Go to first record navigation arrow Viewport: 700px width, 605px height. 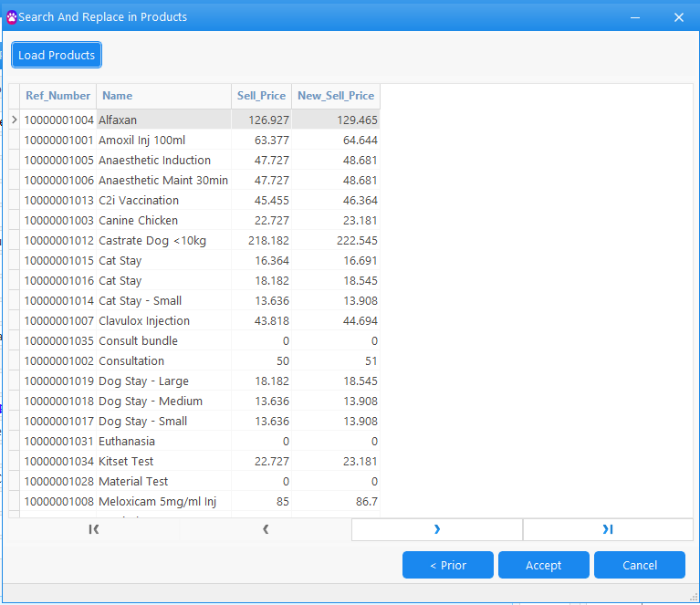(94, 529)
